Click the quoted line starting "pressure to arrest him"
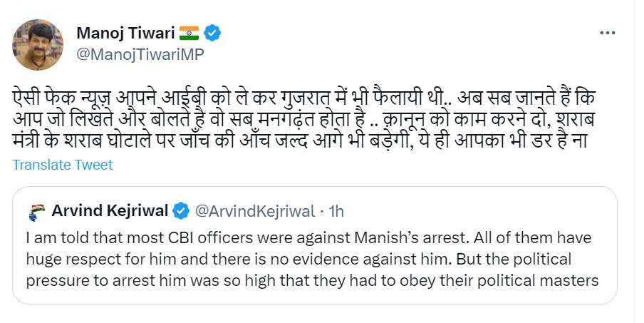This screenshot has height=323, width=644. pos(312,280)
